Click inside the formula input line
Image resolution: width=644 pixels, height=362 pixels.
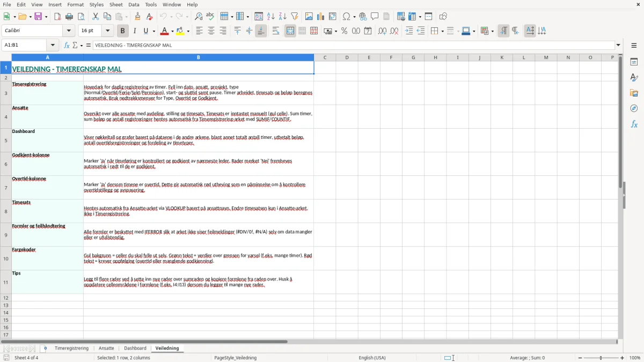click(x=353, y=46)
